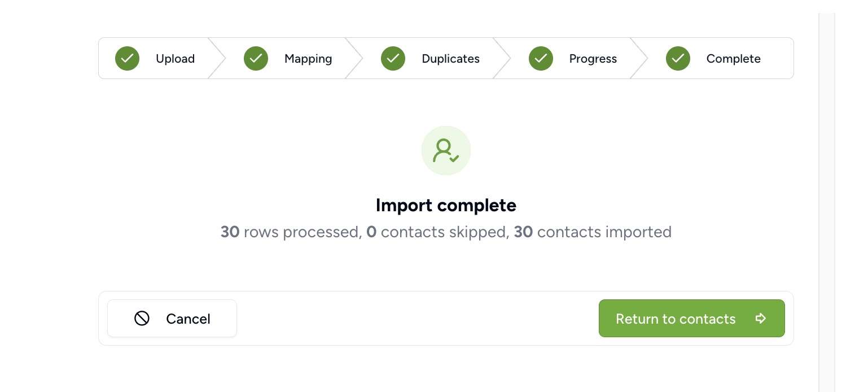Click the Progress step green checkmark icon
Image resolution: width=868 pixels, height=392 pixels.
[x=541, y=58]
